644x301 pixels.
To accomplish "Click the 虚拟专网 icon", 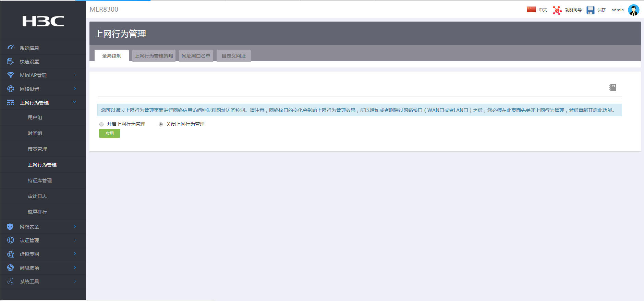I will pos(11,254).
